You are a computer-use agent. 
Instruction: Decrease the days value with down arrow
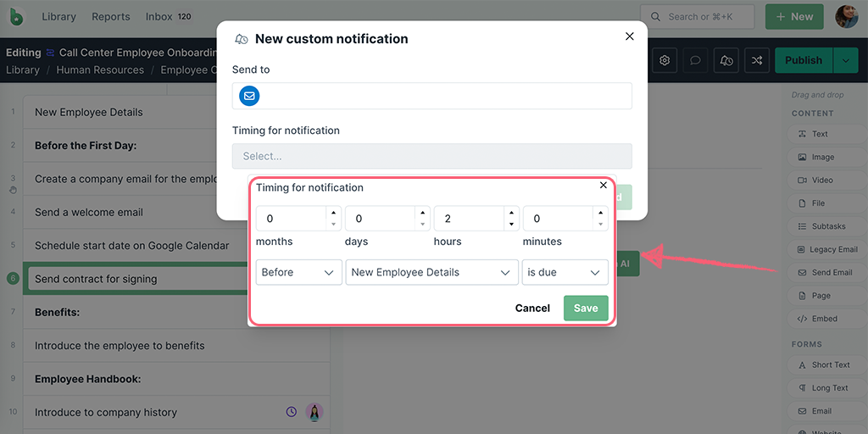coord(422,225)
